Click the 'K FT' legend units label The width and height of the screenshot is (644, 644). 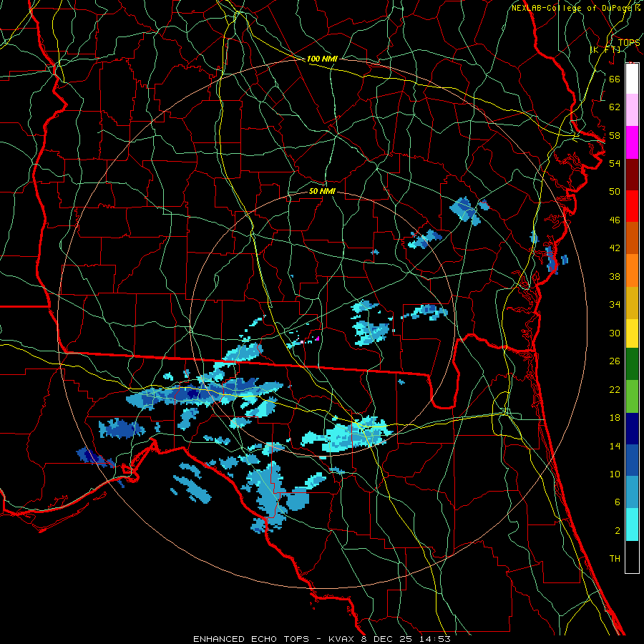click(x=605, y=49)
